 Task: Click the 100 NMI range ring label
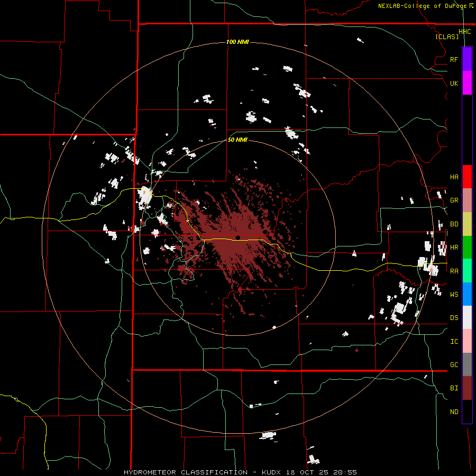pyautogui.click(x=237, y=42)
